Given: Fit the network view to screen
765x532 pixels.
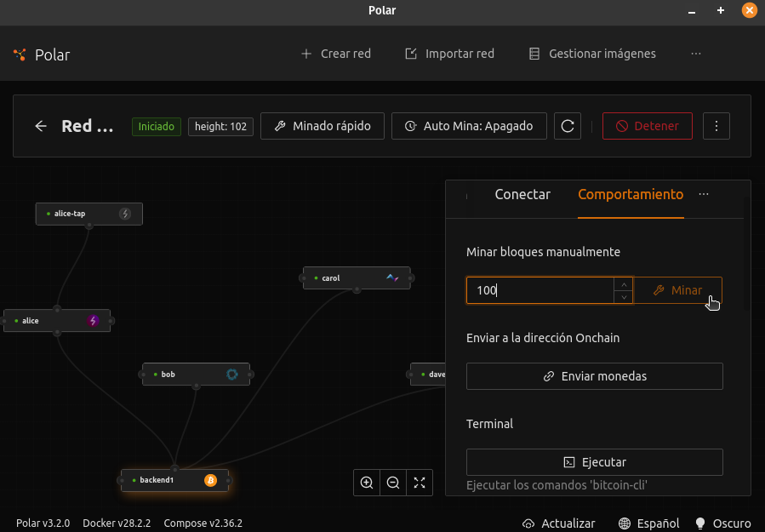Looking at the screenshot, I should pyautogui.click(x=420, y=483).
